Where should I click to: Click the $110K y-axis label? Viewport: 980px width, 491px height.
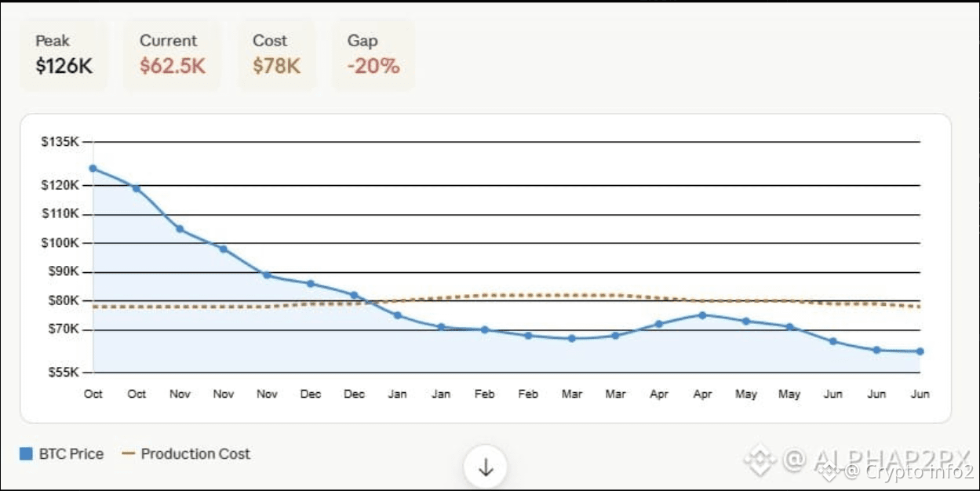60,214
